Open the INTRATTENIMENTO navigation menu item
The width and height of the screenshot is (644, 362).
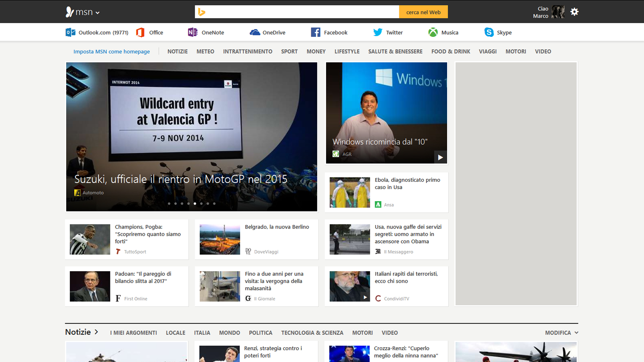pyautogui.click(x=248, y=52)
